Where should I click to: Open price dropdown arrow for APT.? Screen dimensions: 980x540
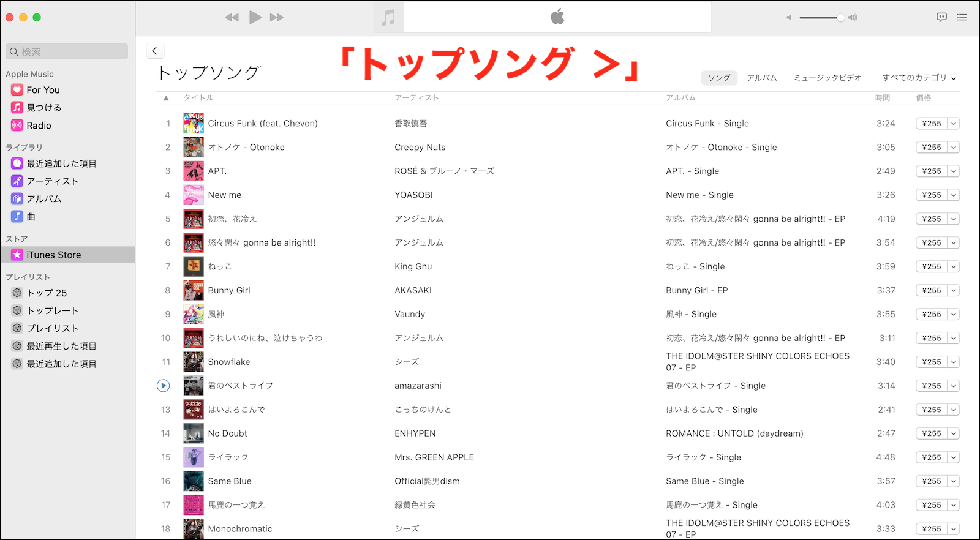[x=954, y=171]
